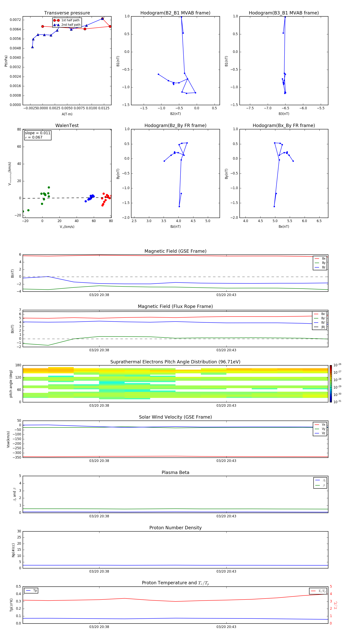Click the Bz entry in GSE legend
Viewport: 351px width, 644px height.
pos(320,267)
